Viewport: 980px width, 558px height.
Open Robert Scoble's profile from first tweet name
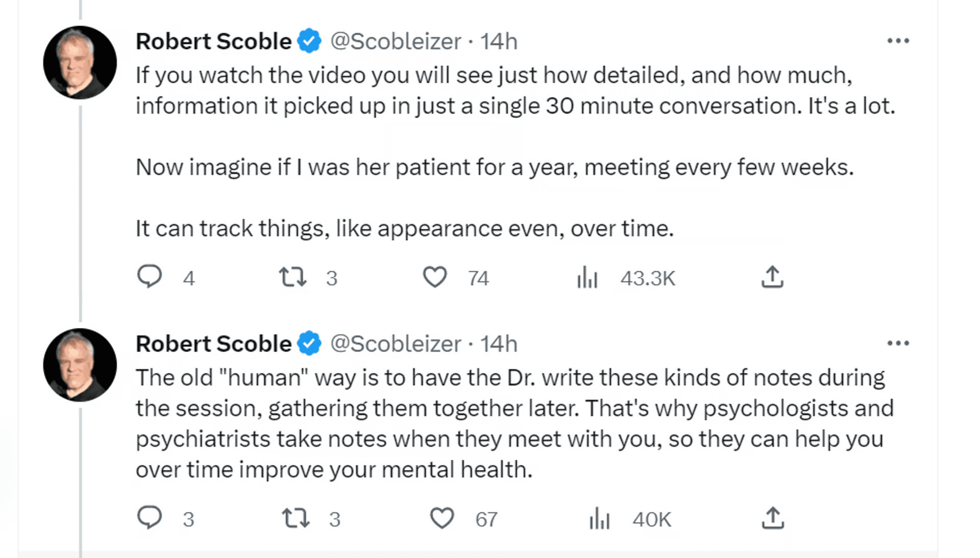click(x=213, y=41)
